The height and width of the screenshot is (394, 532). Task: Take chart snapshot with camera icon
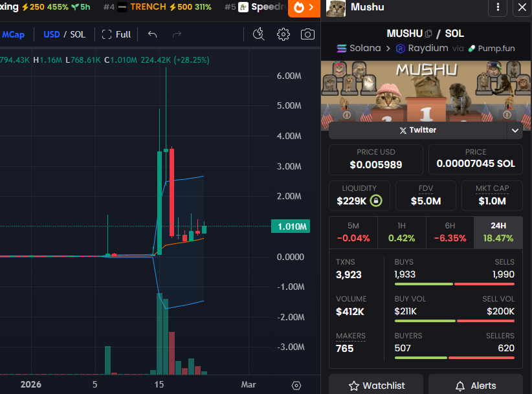[x=307, y=34]
